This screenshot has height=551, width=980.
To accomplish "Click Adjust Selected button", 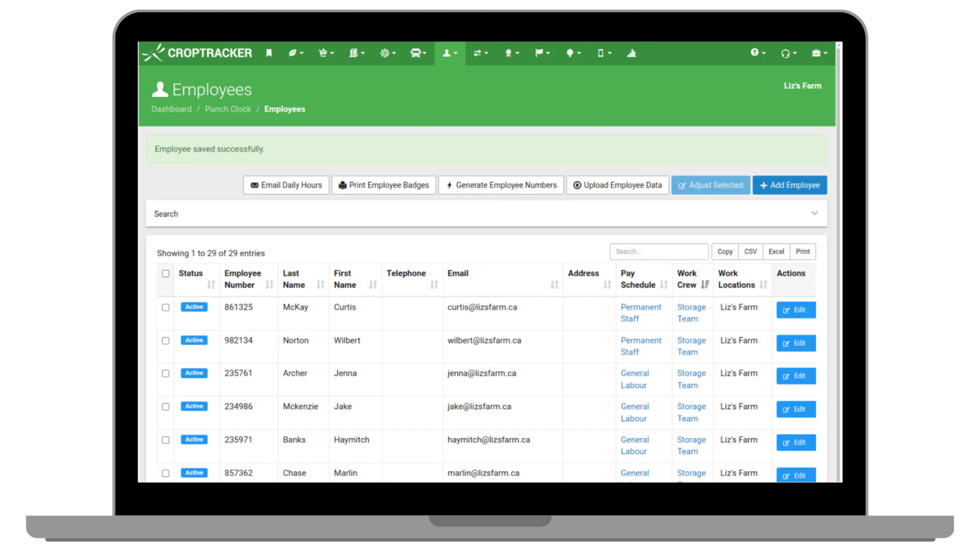I will (710, 185).
